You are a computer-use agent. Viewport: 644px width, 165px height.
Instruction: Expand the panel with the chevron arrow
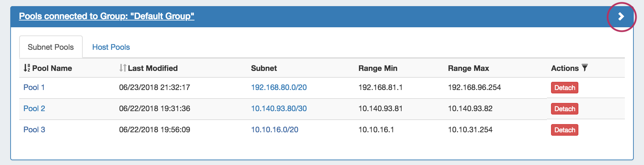[x=621, y=16]
